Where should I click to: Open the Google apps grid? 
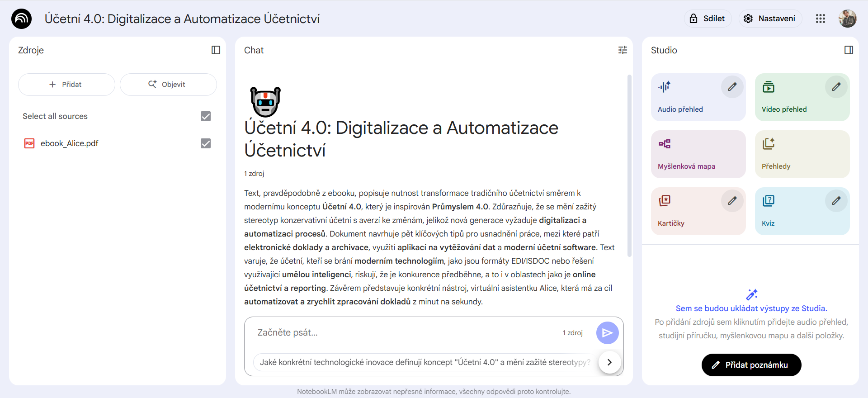(820, 19)
